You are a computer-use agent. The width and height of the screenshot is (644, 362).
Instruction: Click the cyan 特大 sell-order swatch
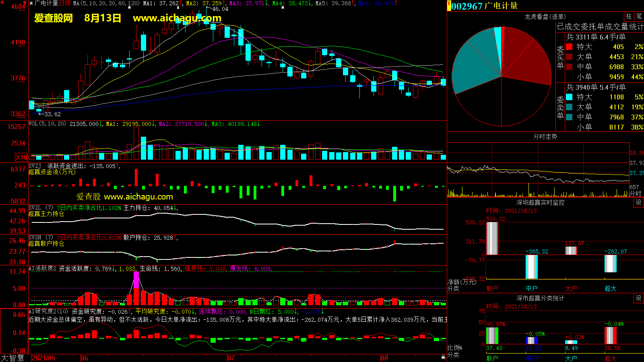569,97
